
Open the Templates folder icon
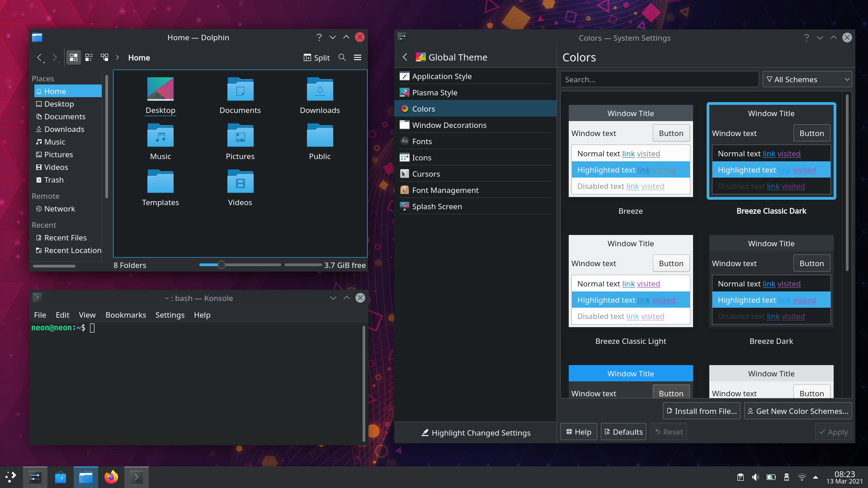tap(160, 181)
